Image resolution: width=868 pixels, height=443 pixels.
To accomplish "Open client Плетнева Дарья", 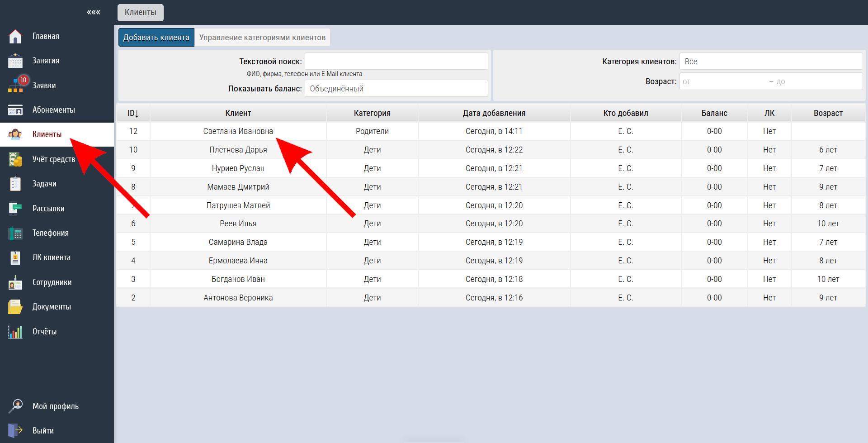I will (x=238, y=150).
